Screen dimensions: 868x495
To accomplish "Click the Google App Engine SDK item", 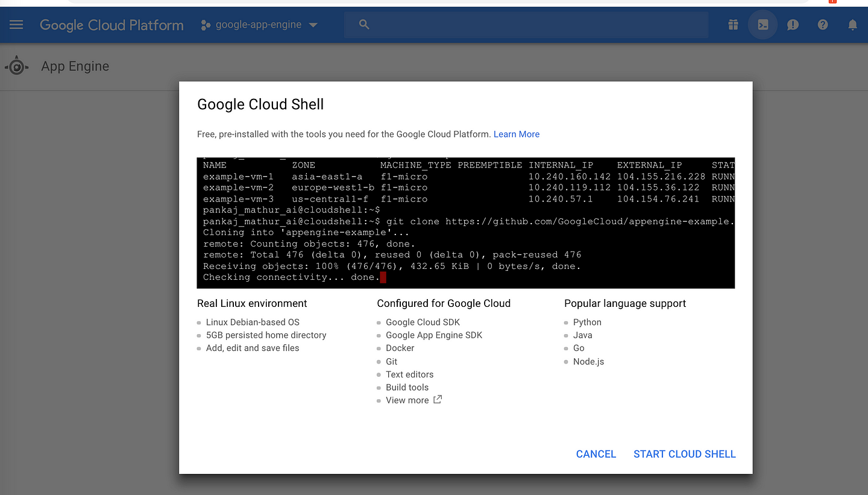I will click(x=434, y=335).
